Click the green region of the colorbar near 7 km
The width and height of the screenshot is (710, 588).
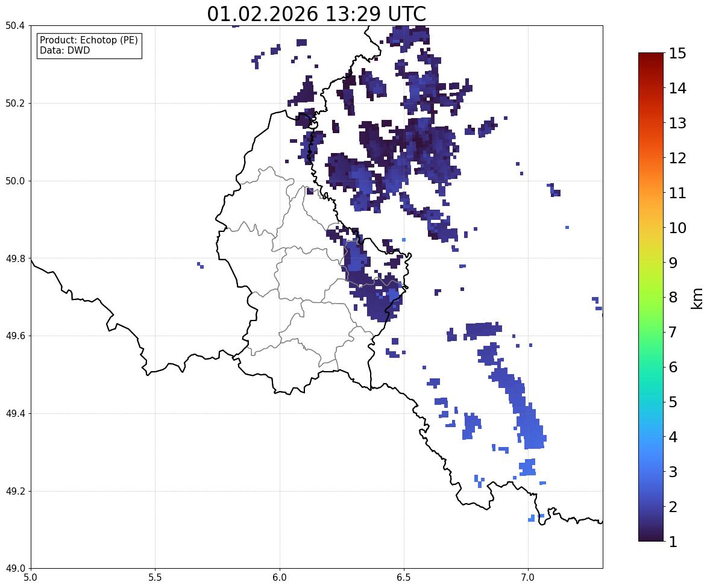coord(651,332)
